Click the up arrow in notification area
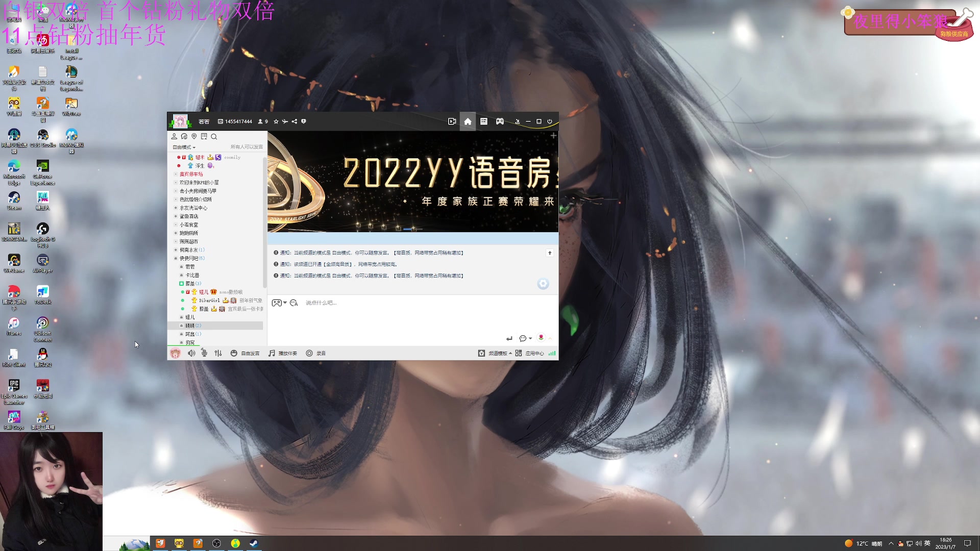Screen dimensions: 980x551 [x=550, y=253]
